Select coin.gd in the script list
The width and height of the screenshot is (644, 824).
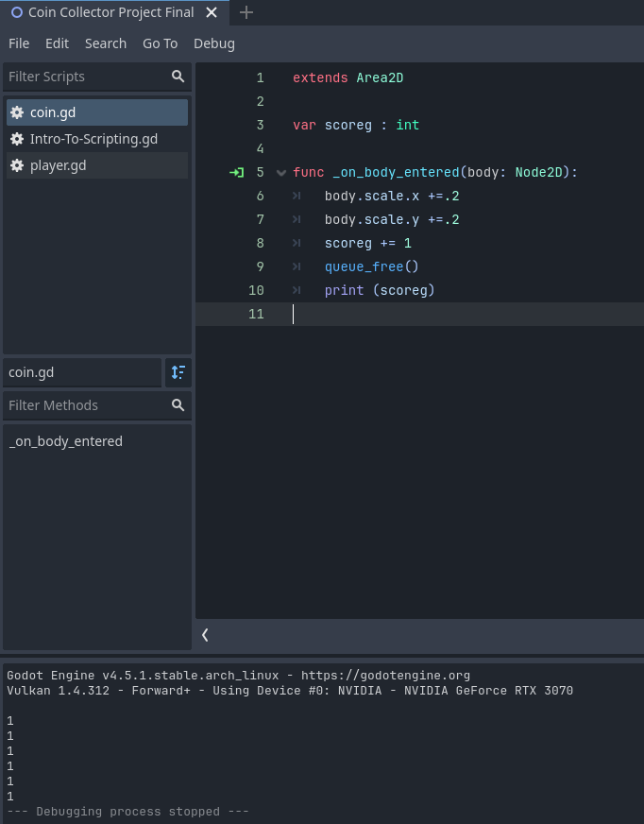click(x=97, y=112)
